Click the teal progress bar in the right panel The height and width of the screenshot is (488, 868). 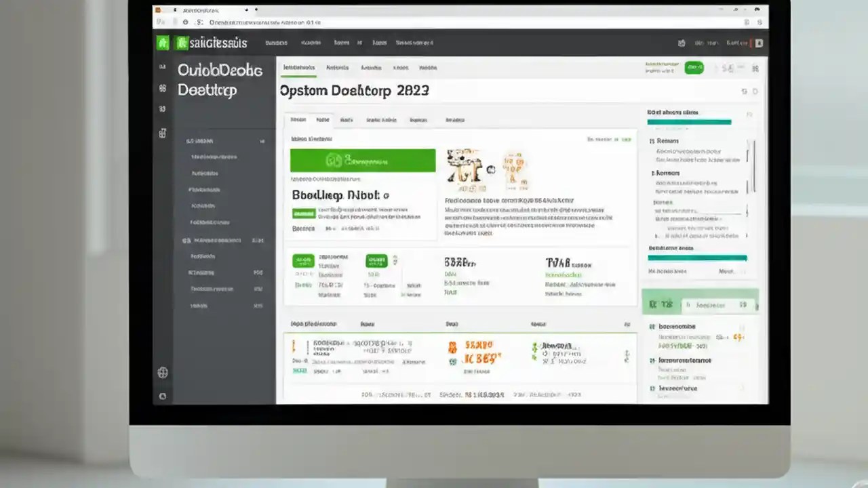coord(688,122)
